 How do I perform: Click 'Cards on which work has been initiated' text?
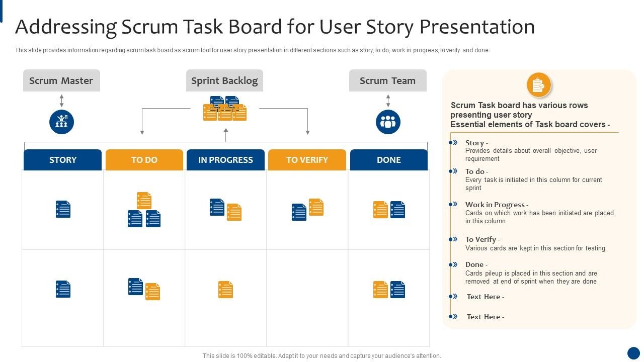pyautogui.click(x=540, y=217)
